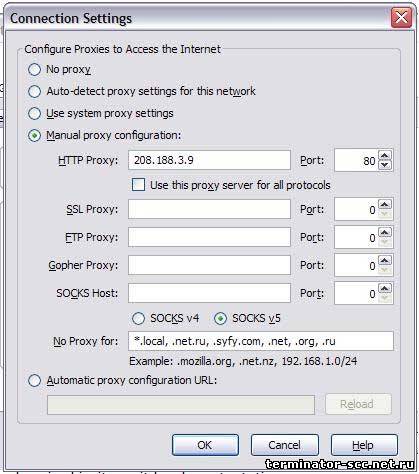419x474 pixels.
Task: Decrease the HTTP Proxy port value
Action: pyautogui.click(x=385, y=165)
